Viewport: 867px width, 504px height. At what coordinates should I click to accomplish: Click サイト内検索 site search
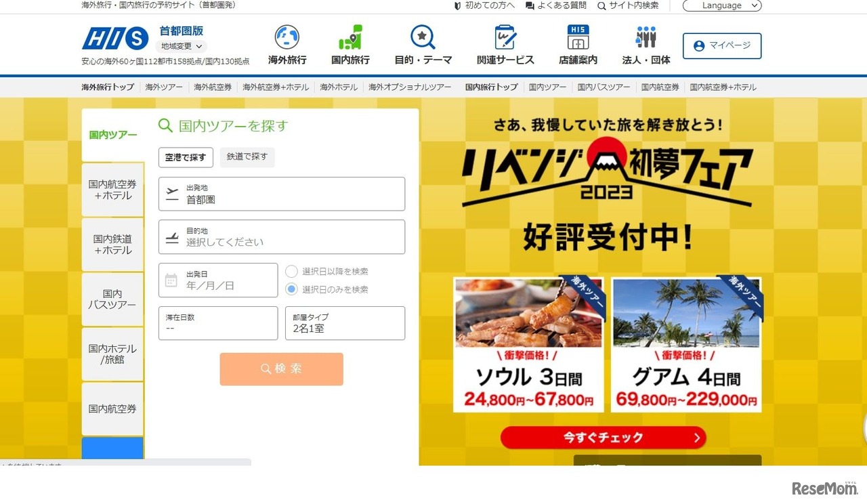coord(628,5)
